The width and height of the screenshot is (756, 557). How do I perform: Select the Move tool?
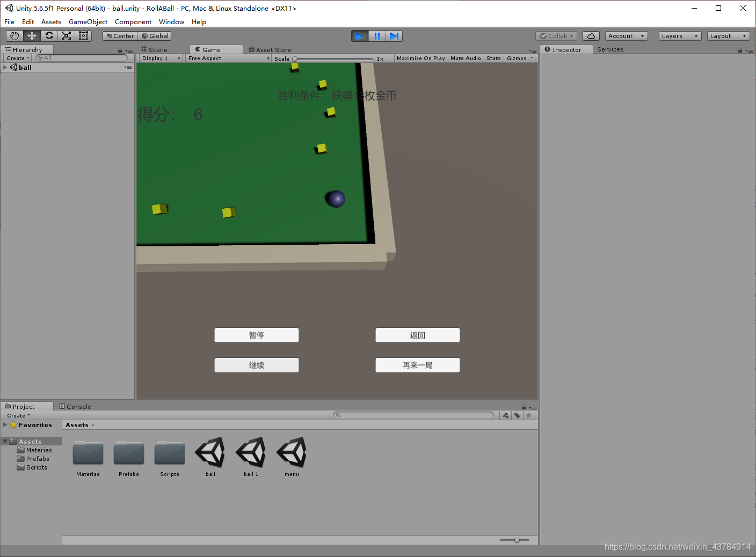(32, 36)
